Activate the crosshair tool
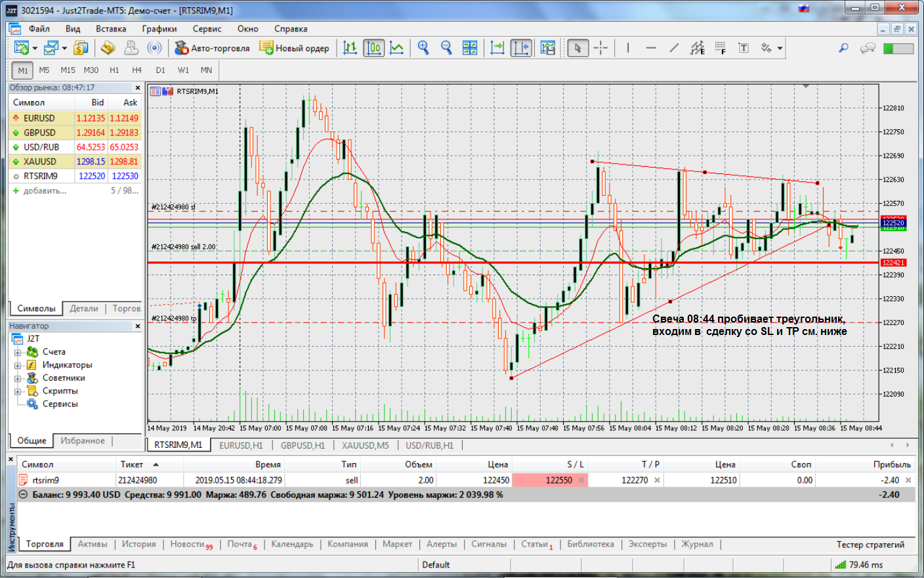 (601, 48)
